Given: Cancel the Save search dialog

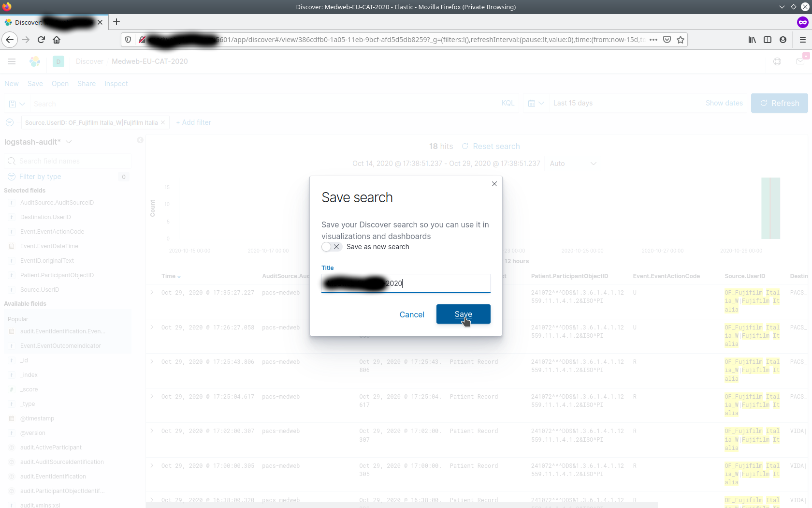Looking at the screenshot, I should pos(412,314).
